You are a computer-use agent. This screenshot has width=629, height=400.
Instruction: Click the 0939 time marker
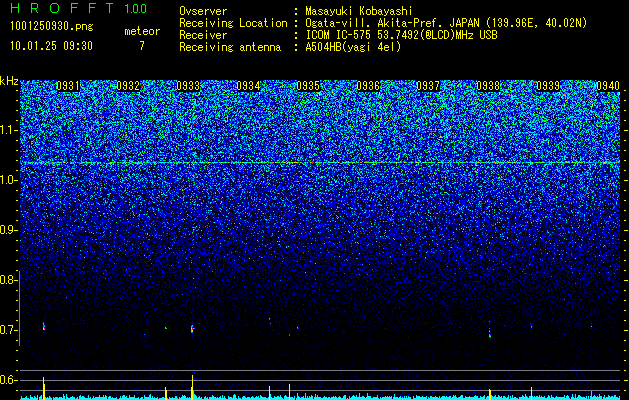tap(548, 86)
